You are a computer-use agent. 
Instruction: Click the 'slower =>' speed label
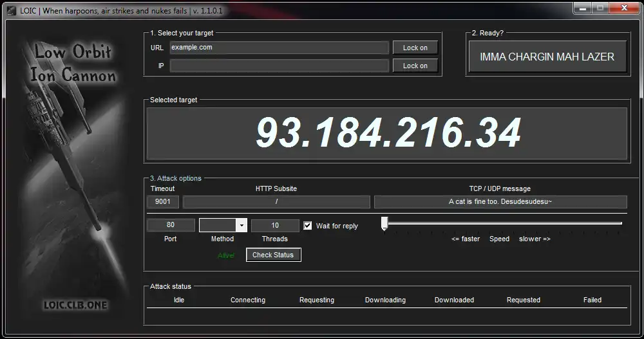click(x=535, y=239)
